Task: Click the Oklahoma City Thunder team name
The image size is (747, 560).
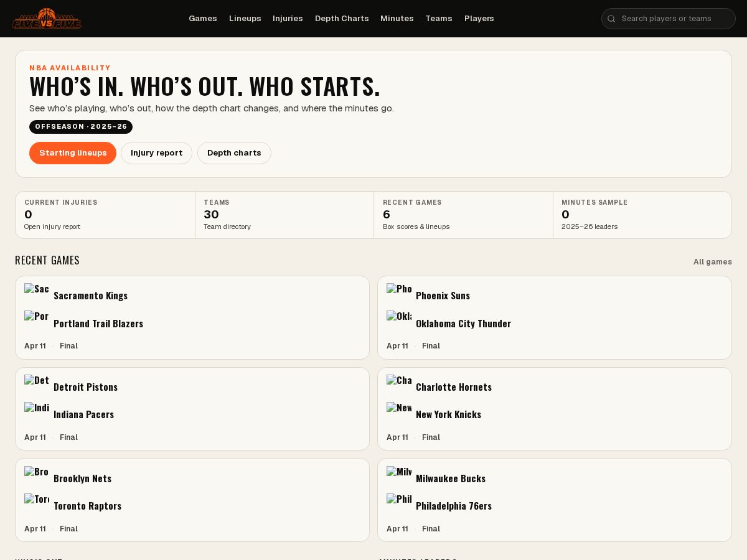Action: [463, 324]
